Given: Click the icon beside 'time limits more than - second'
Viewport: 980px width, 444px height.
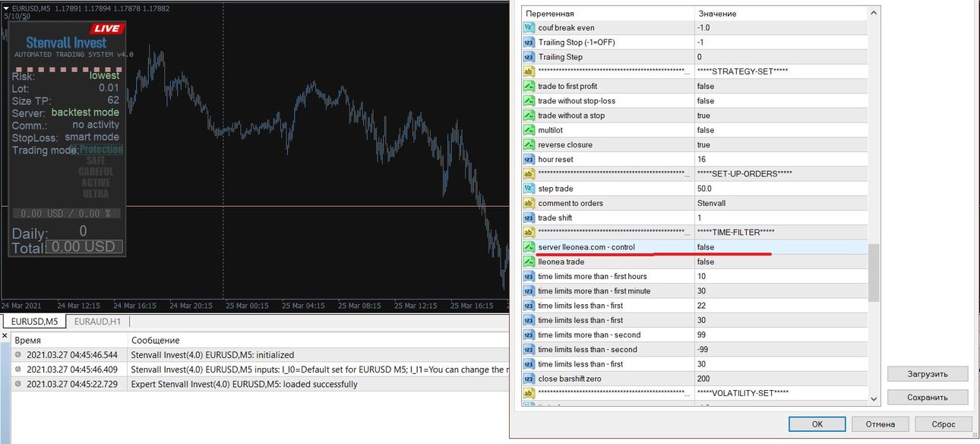Looking at the screenshot, I should (x=530, y=335).
